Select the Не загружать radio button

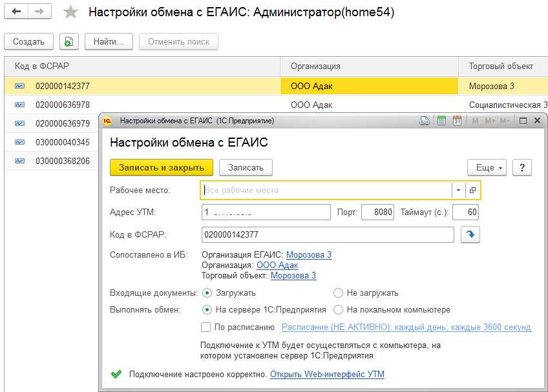point(339,293)
